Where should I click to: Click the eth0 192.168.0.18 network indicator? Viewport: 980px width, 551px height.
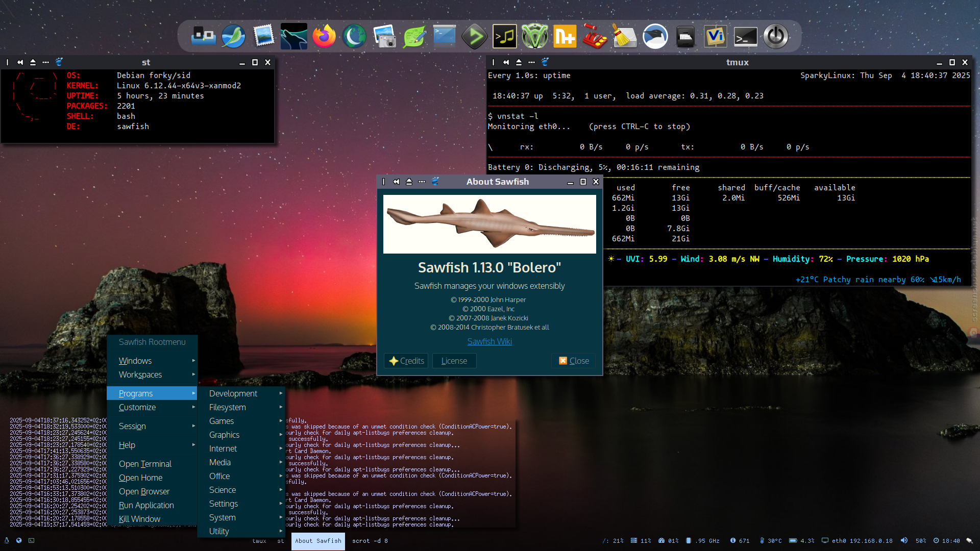[x=857, y=541]
